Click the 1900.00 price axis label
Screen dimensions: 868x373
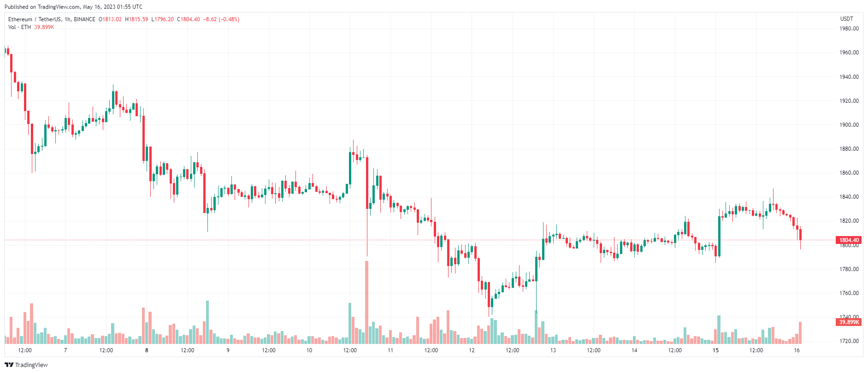click(849, 125)
